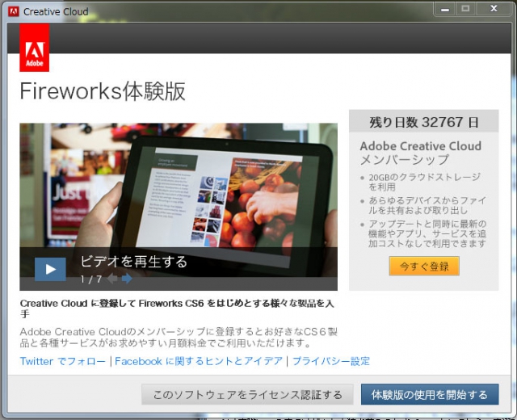
Task: Maximize the Creative Cloud window
Action: 465,9
